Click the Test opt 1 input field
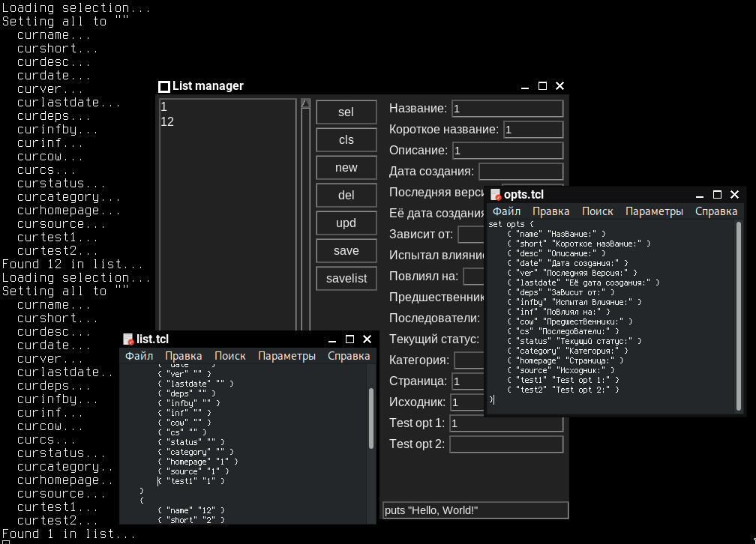Viewport: 756px width, 544px height. 507,423
